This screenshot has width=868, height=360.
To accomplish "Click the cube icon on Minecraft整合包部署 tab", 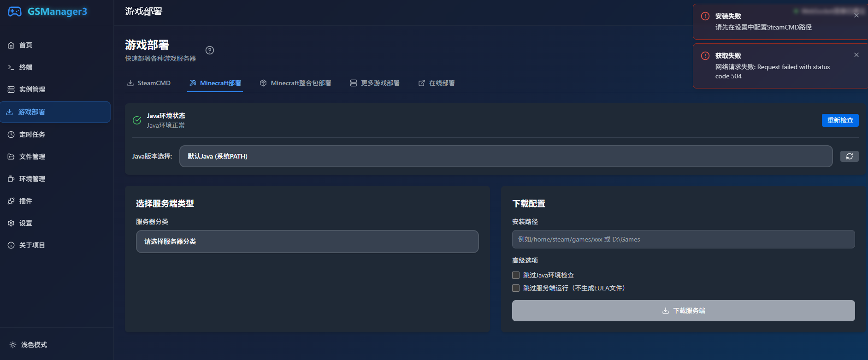I will click(x=263, y=83).
